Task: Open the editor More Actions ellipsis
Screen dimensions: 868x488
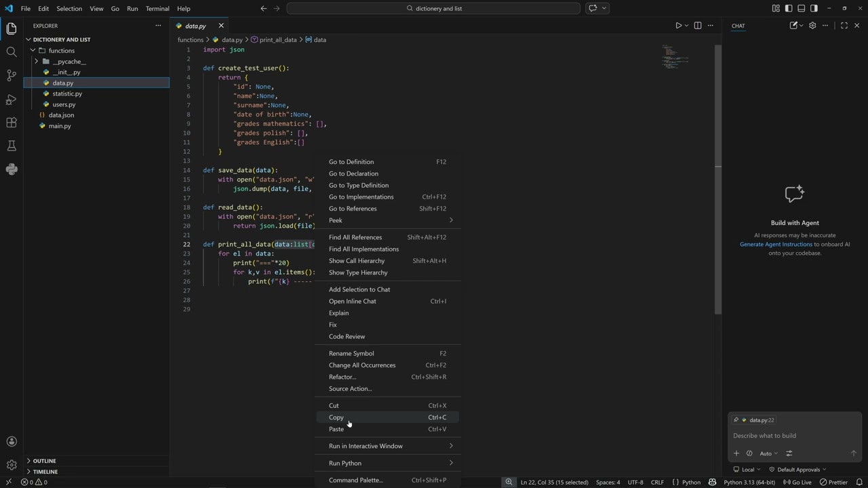Action: click(x=711, y=26)
